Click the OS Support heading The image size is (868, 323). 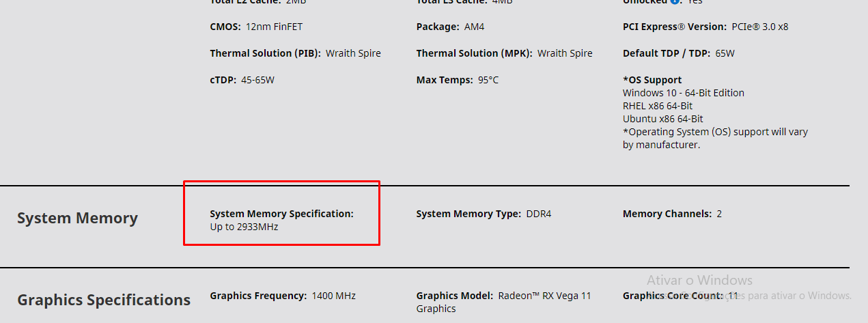[652, 80]
